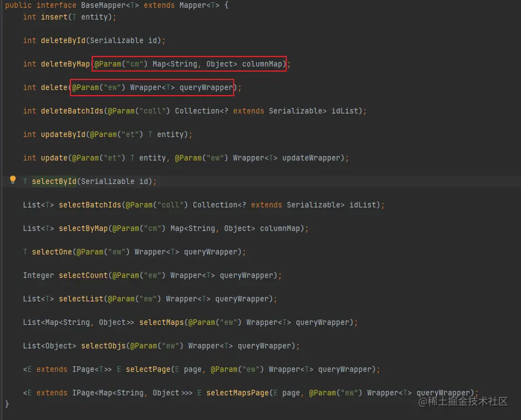Click the Integer return type of selectCount

click(39, 276)
